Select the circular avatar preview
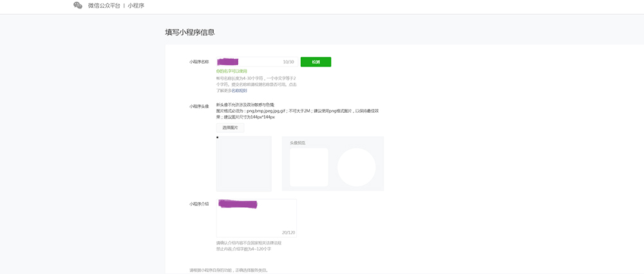This screenshot has height=274, width=644. click(x=356, y=167)
